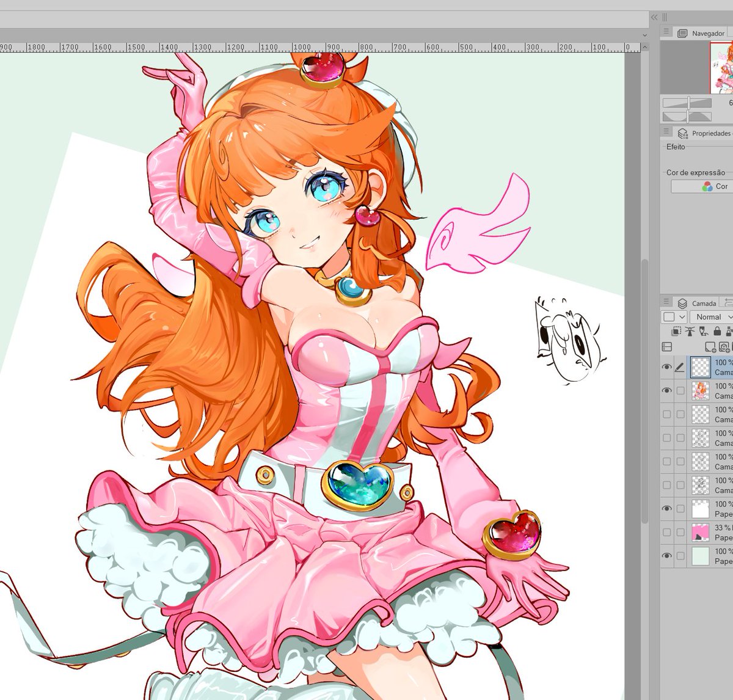Switch to the Camada tab
Viewport: 733px width, 700px height.
click(x=697, y=303)
